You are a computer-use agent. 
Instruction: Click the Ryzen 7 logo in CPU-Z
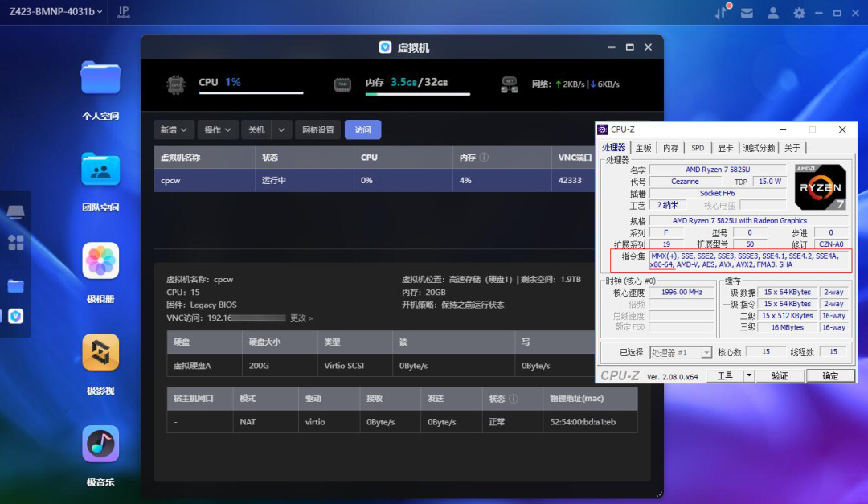821,186
